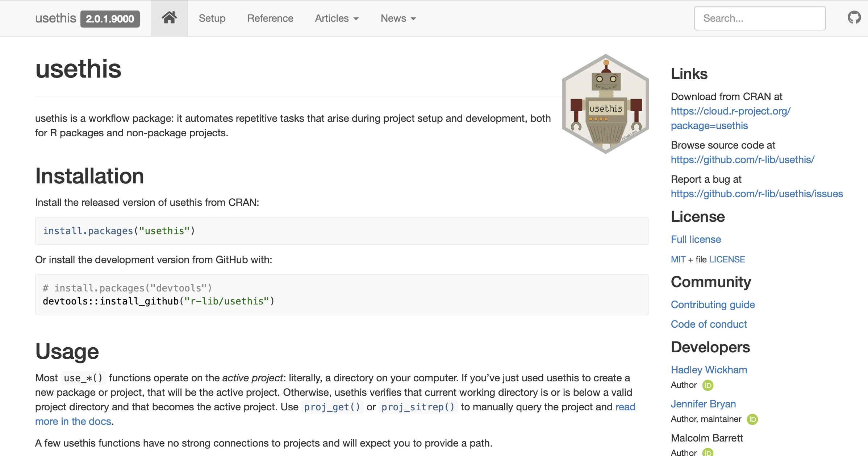Open the CRAN download link
Image resolution: width=868 pixels, height=456 pixels.
730,118
